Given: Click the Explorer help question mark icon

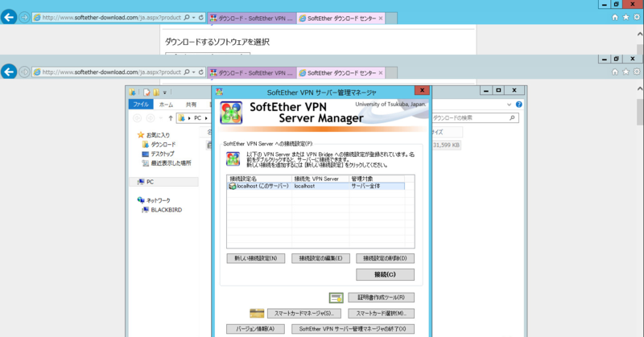Looking at the screenshot, I should pyautogui.click(x=518, y=105).
